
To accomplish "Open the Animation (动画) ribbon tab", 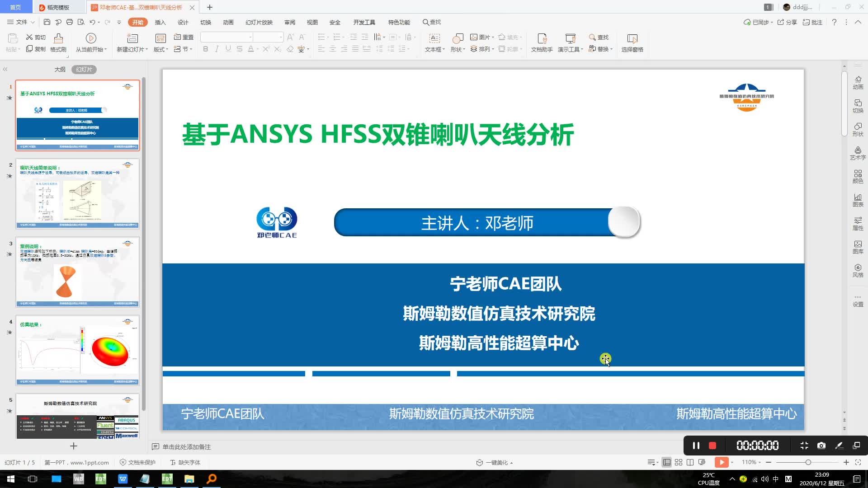I will pyautogui.click(x=228, y=22).
